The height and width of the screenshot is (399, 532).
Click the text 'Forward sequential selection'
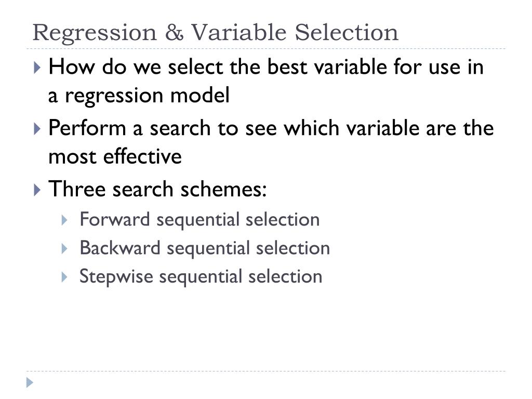(199, 220)
